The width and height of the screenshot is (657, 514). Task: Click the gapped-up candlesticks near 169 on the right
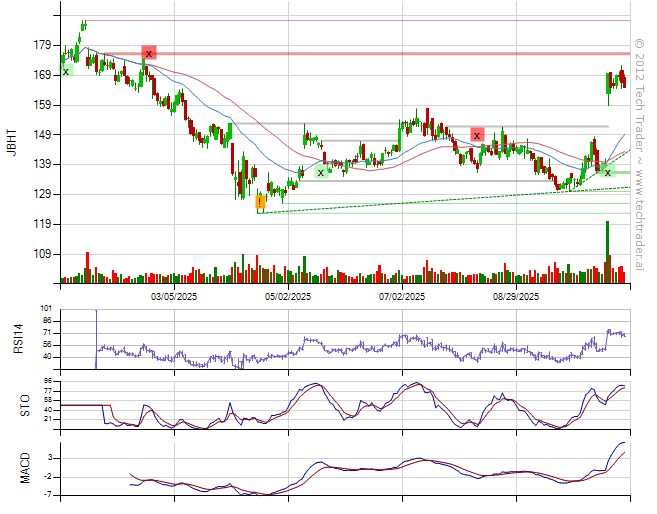[x=616, y=82]
